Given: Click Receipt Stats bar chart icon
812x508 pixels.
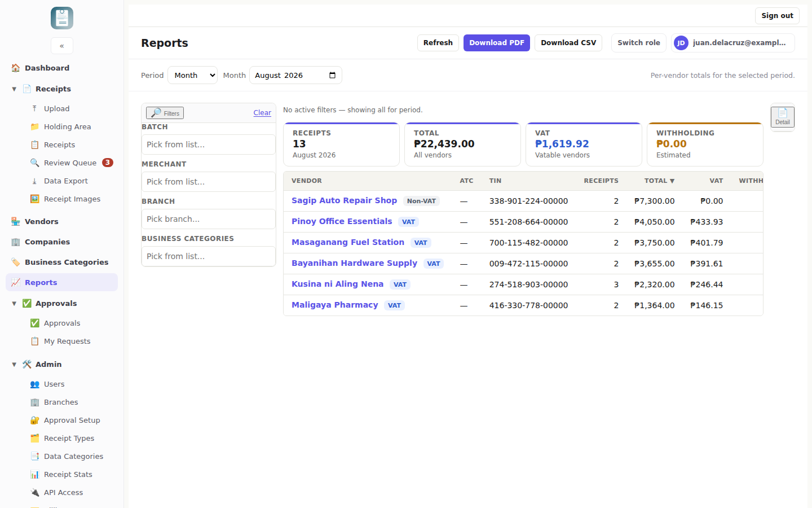Looking at the screenshot, I should (x=34, y=474).
